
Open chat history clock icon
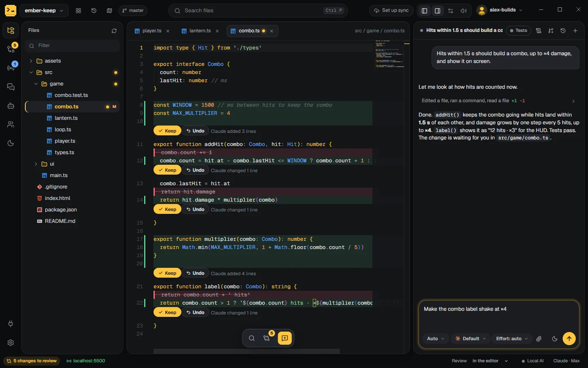click(x=563, y=31)
